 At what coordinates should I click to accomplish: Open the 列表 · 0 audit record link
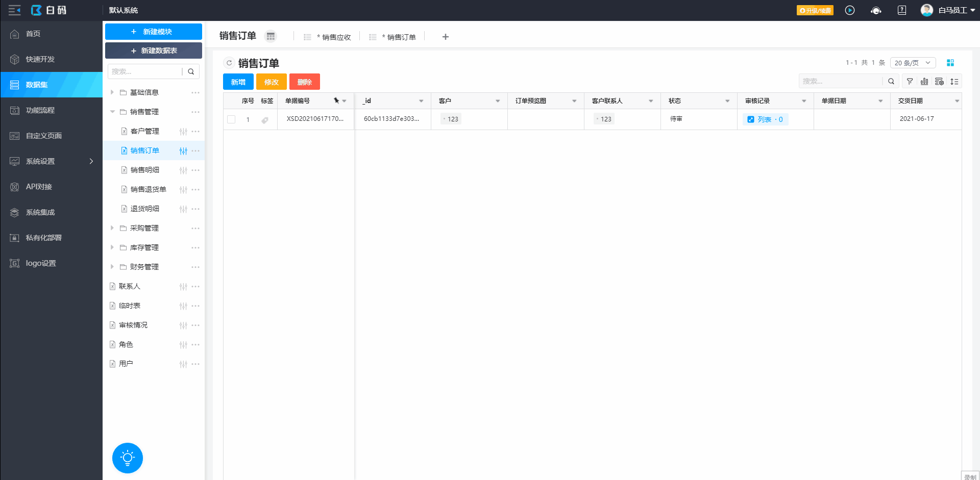point(765,119)
